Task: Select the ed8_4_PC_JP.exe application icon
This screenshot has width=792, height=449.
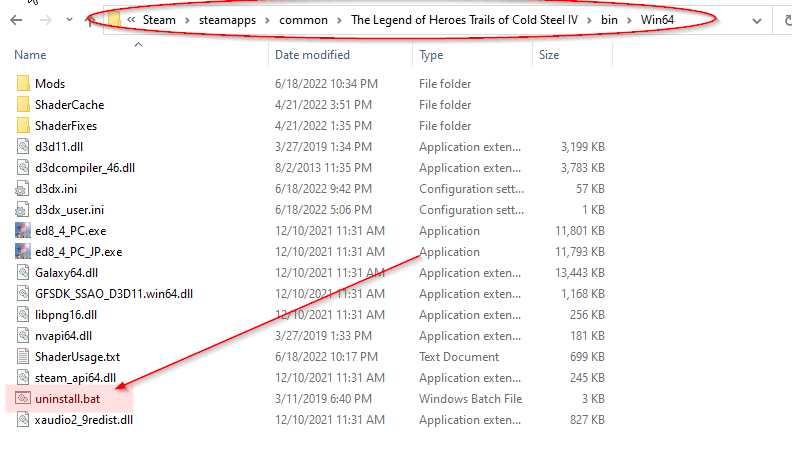Action: pyautogui.click(x=23, y=252)
